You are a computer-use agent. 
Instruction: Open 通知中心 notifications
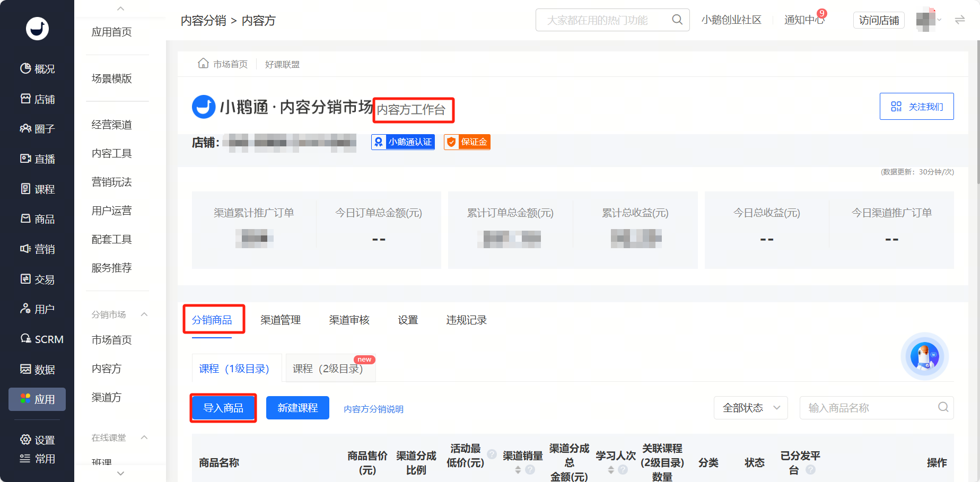click(x=804, y=20)
